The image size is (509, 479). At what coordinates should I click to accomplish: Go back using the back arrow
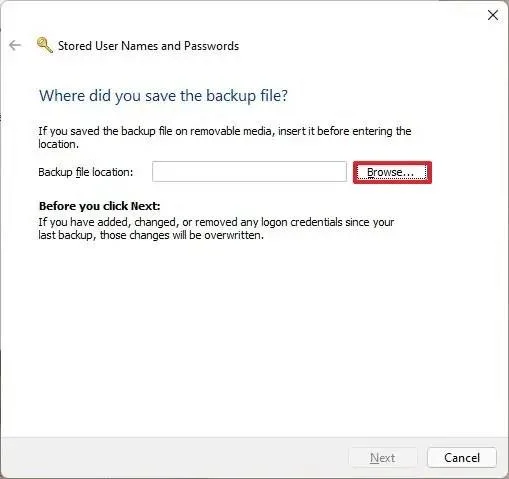[x=15, y=45]
